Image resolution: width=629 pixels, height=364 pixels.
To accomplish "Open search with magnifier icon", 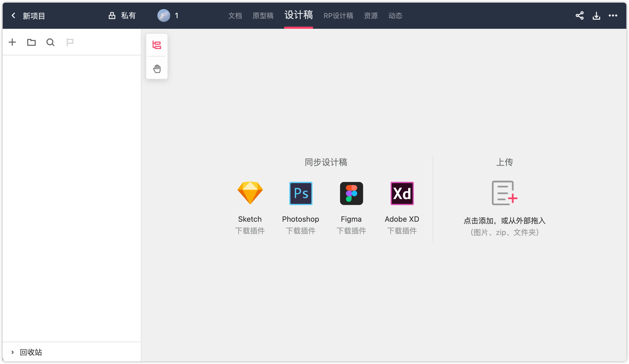I will coord(50,42).
